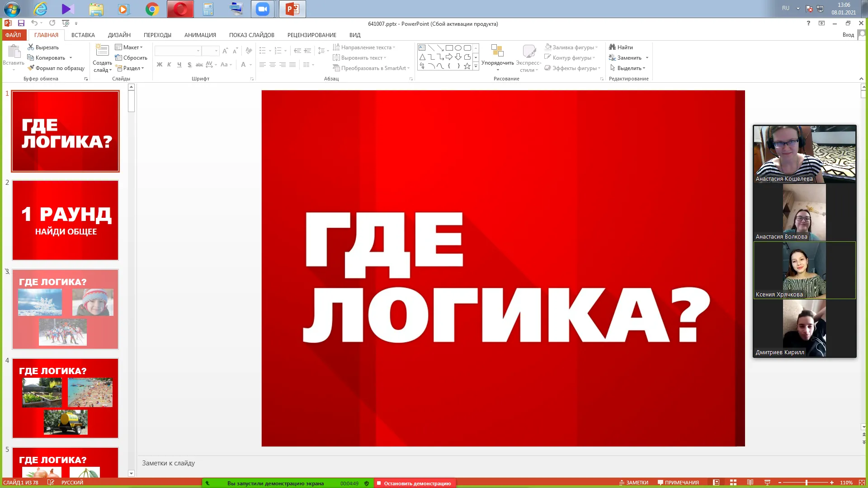
Task: Click the Find (Найти) binoculars icon
Action: coord(612,47)
